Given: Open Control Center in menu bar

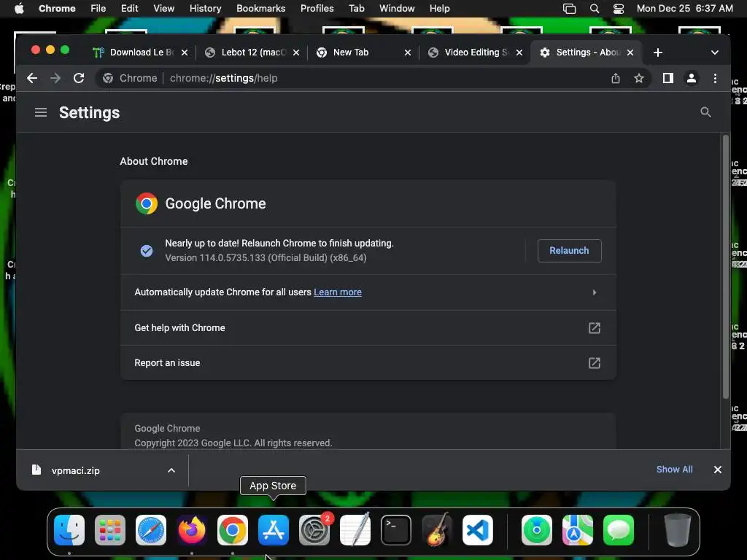Looking at the screenshot, I should [x=619, y=8].
